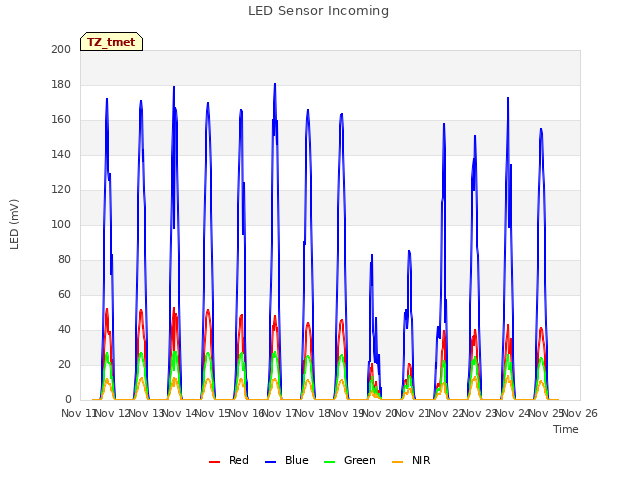Click the 100 y-axis tick label
This screenshot has width=640, height=480.
[x=61, y=224]
